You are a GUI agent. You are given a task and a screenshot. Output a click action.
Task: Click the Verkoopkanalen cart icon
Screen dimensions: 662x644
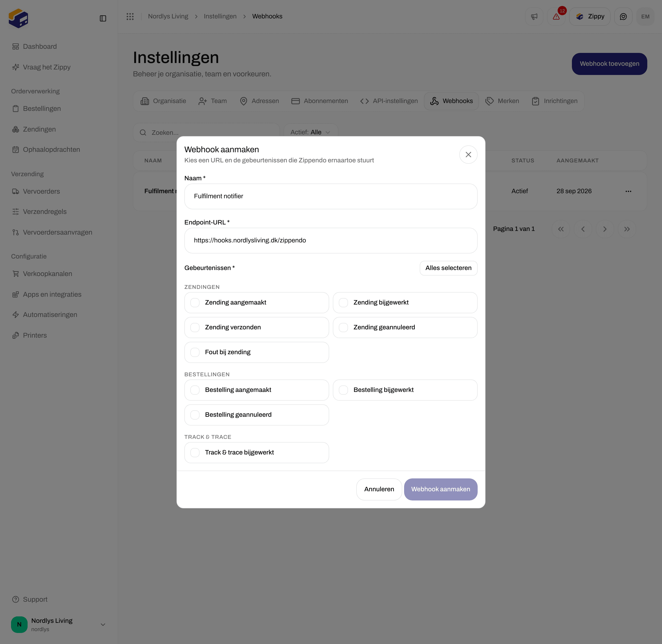[x=16, y=274]
